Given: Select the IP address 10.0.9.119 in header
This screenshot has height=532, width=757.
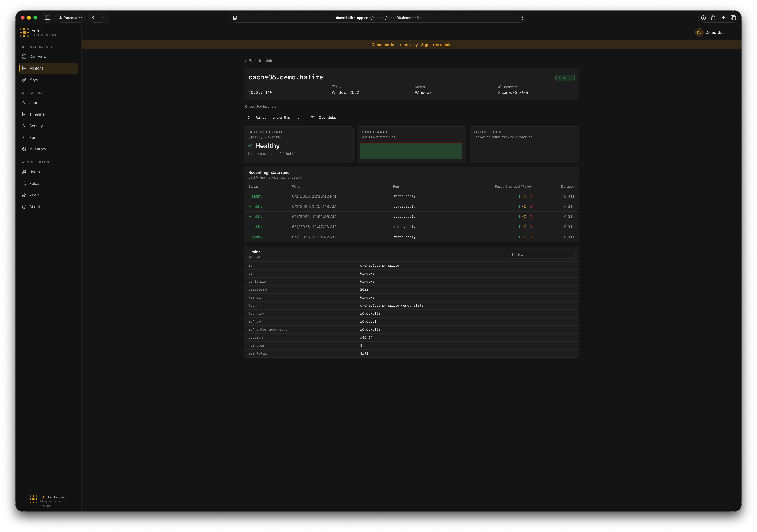Looking at the screenshot, I should [261, 93].
